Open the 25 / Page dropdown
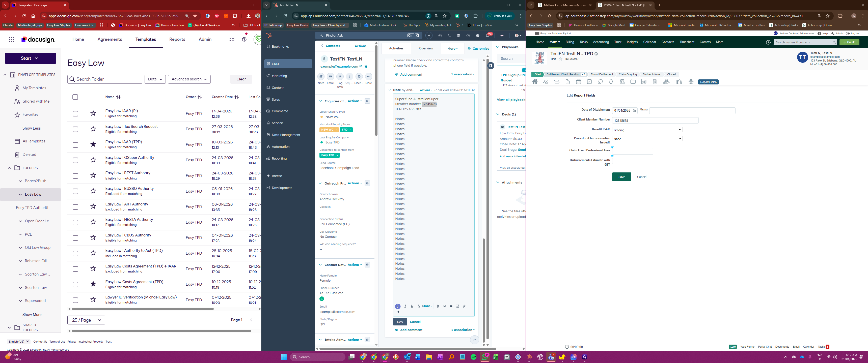This screenshot has width=868, height=363. tap(86, 320)
